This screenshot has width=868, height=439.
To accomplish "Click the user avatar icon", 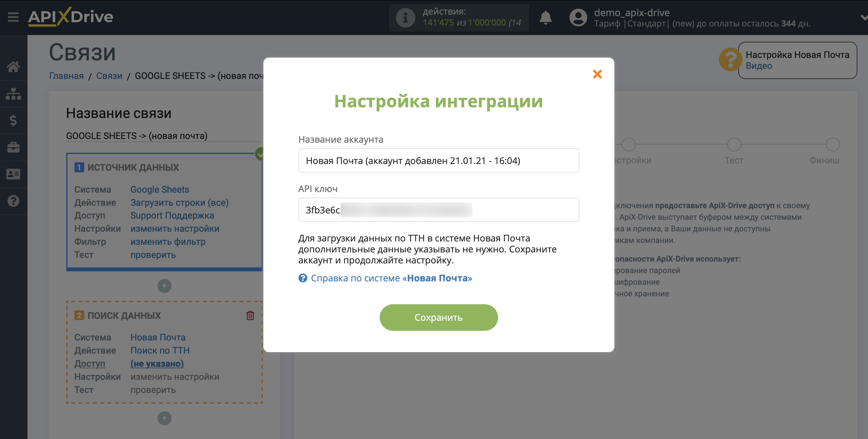I will tap(578, 17).
